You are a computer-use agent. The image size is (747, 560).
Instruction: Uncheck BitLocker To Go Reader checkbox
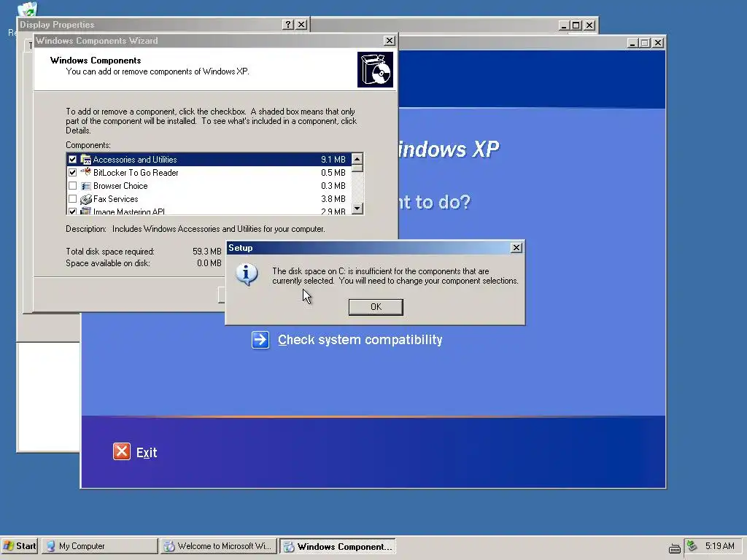coord(72,172)
